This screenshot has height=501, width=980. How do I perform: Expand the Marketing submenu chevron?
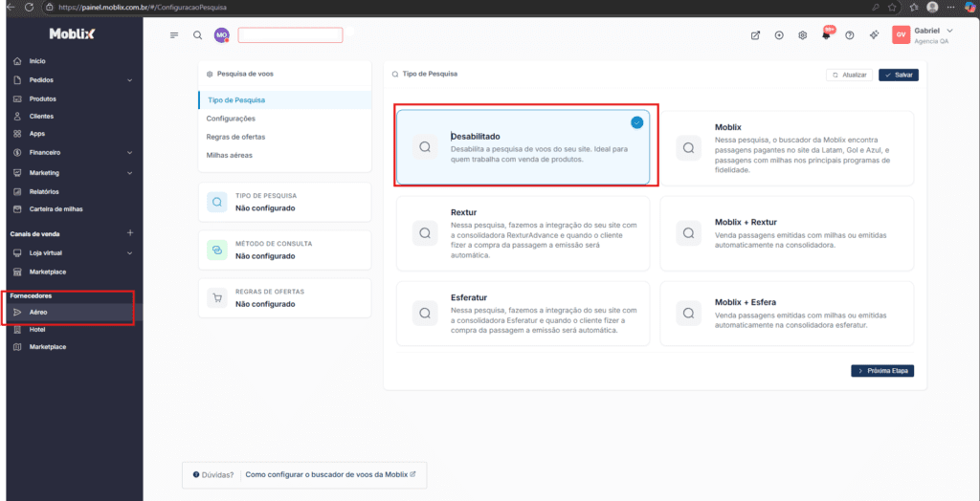[130, 172]
